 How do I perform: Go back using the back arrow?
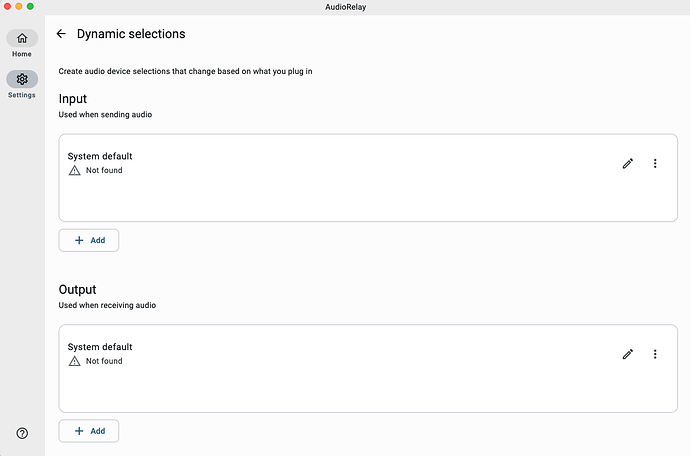coord(61,34)
